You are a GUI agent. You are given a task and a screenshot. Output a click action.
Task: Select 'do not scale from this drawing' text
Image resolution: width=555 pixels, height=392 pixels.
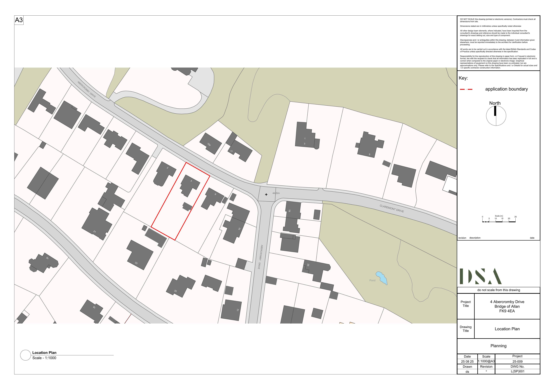pyautogui.click(x=498, y=290)
